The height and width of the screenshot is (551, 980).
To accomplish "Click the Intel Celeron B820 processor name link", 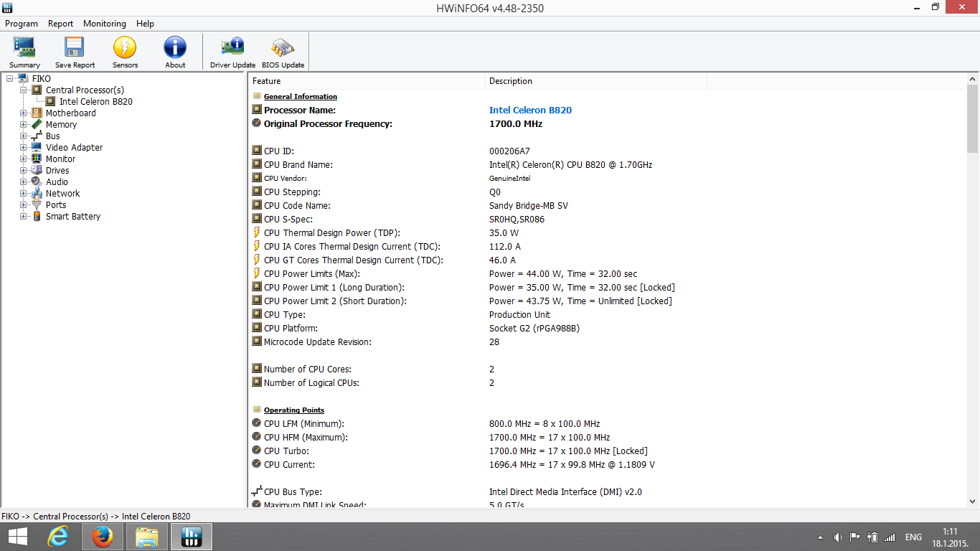I will point(530,110).
